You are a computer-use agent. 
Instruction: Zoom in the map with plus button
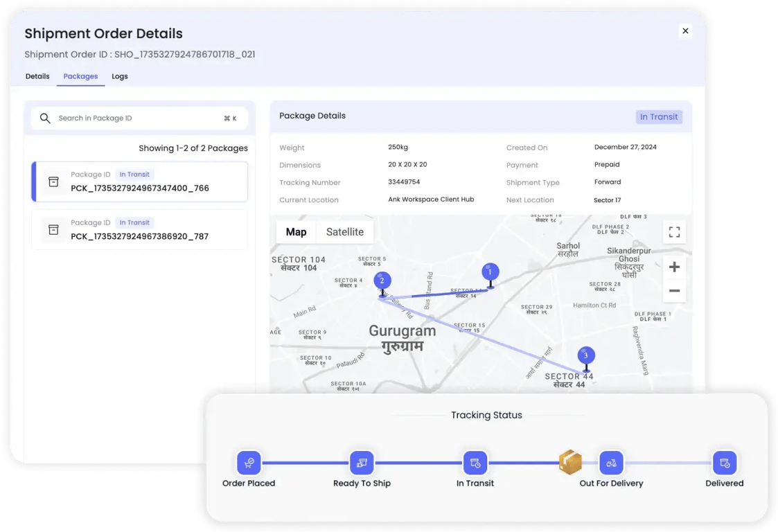[674, 267]
